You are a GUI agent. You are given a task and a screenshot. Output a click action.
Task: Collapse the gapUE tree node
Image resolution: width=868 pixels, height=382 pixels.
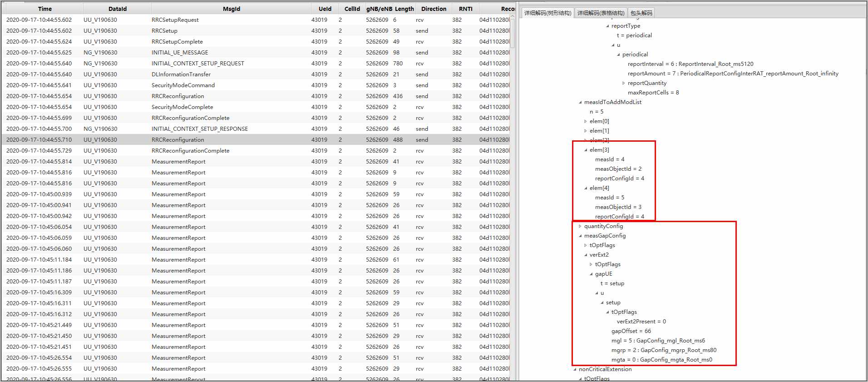591,274
